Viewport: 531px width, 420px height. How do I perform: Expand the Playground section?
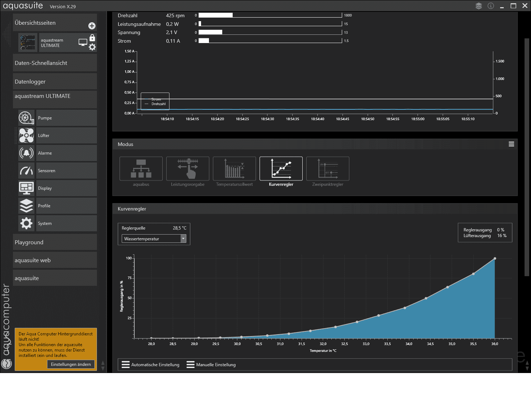coord(55,242)
